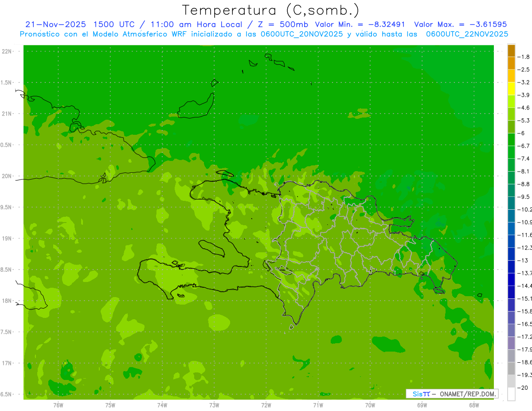532x411 pixels.
Task: Click the 22N latitude label
Action: pos(7,51)
